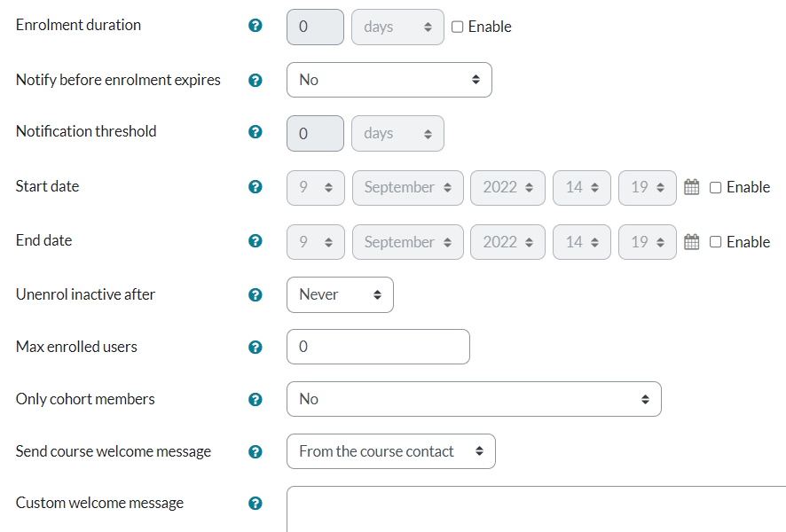This screenshot has height=532, width=786.
Task: Open Notify before enrolment expires dropdown
Action: [x=389, y=80]
